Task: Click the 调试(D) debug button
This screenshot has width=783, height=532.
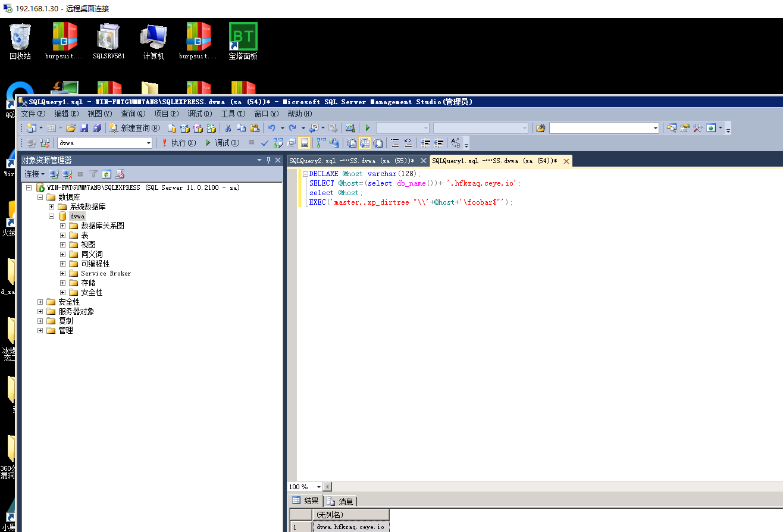Action: click(222, 143)
